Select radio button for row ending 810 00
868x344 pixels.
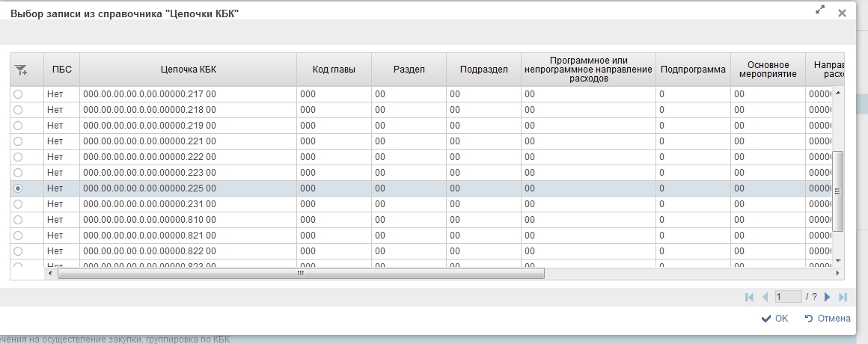pos(19,220)
